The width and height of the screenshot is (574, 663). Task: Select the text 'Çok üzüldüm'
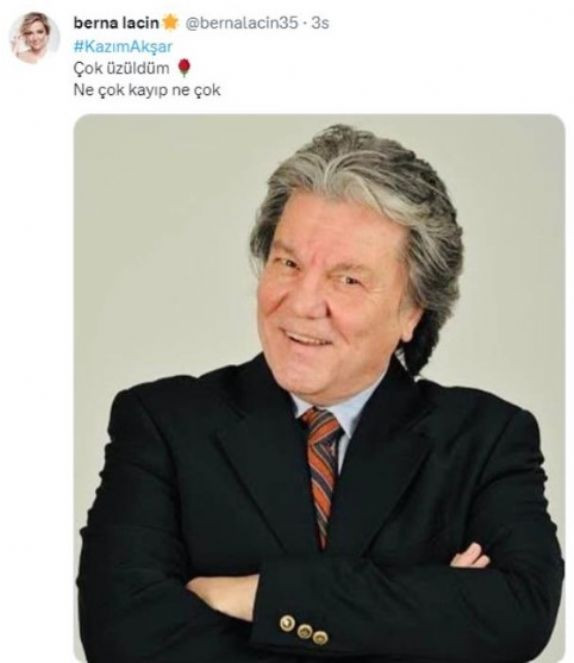point(122,68)
